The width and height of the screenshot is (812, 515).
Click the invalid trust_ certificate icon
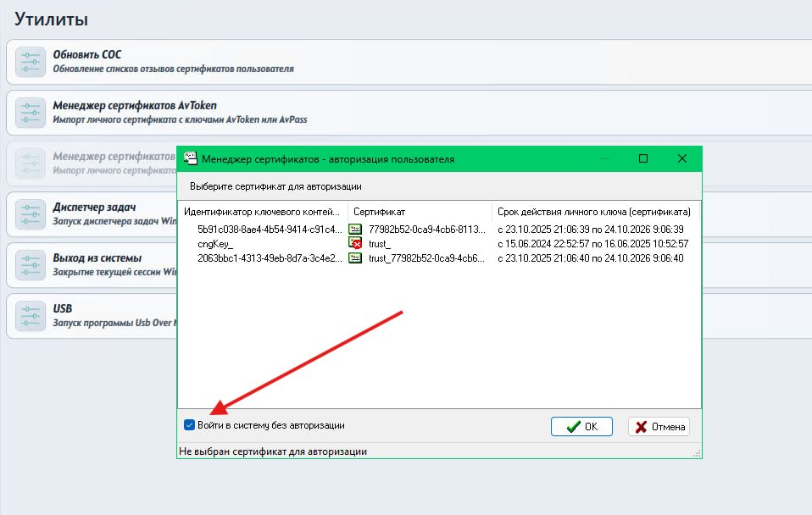coord(356,244)
